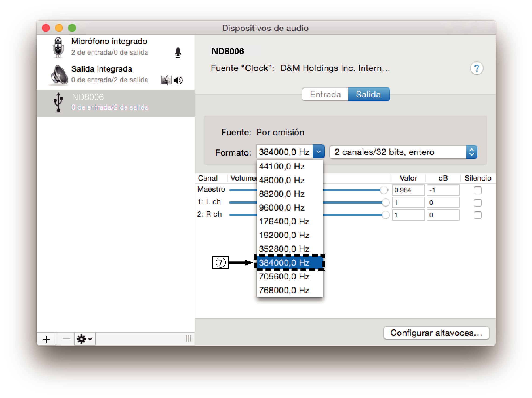The image size is (532, 398).
Task: Choose 384000,0 Hz sample rate
Action: point(290,263)
